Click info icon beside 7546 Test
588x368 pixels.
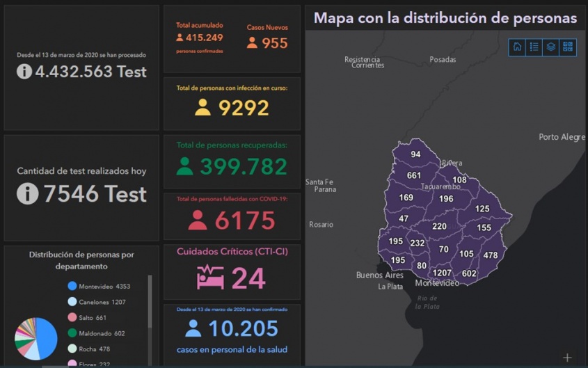27,193
